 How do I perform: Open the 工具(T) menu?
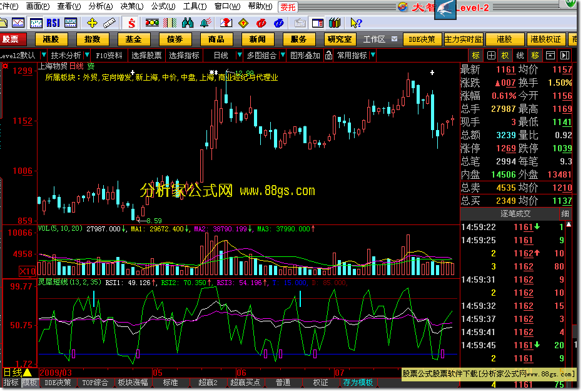pos(195,6)
